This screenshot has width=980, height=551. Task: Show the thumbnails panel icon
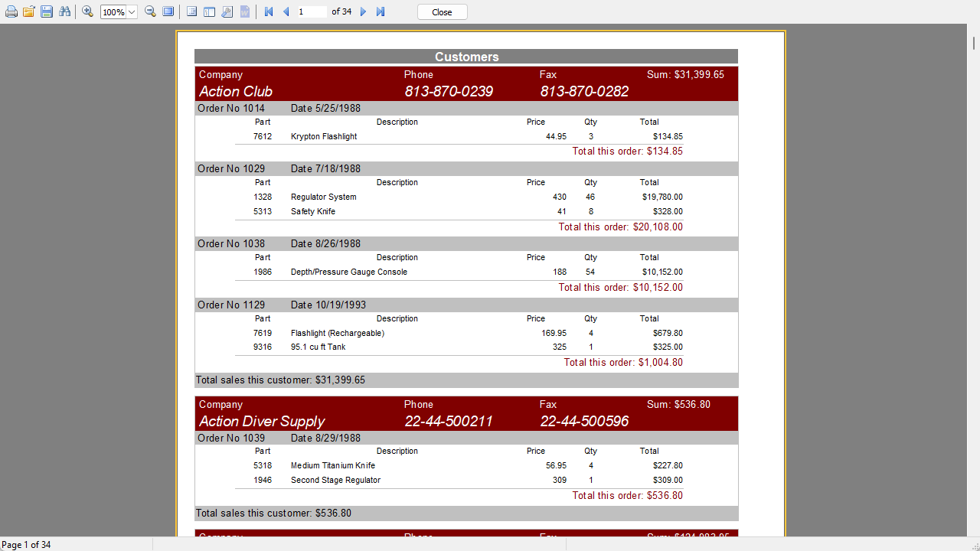(209, 11)
